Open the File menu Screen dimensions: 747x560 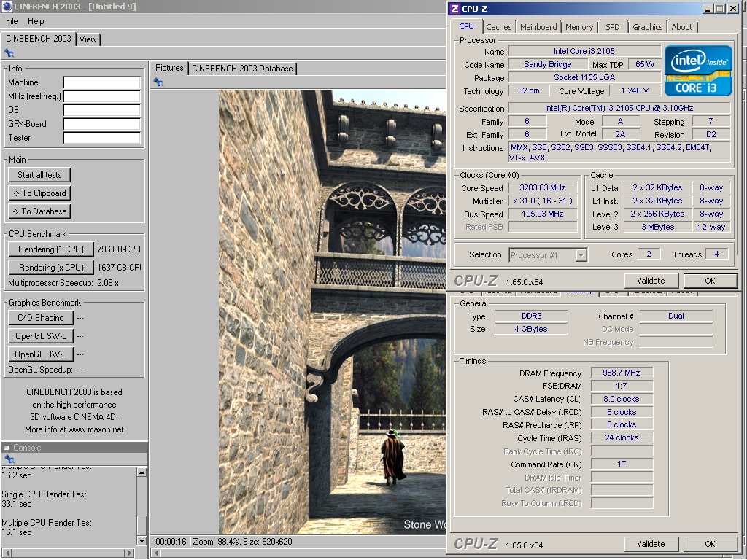pyautogui.click(x=12, y=21)
